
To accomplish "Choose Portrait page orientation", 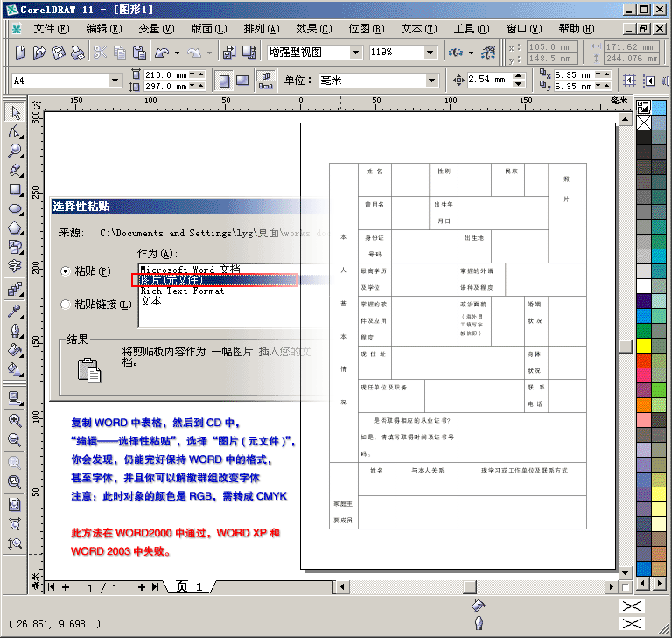I will (x=224, y=81).
